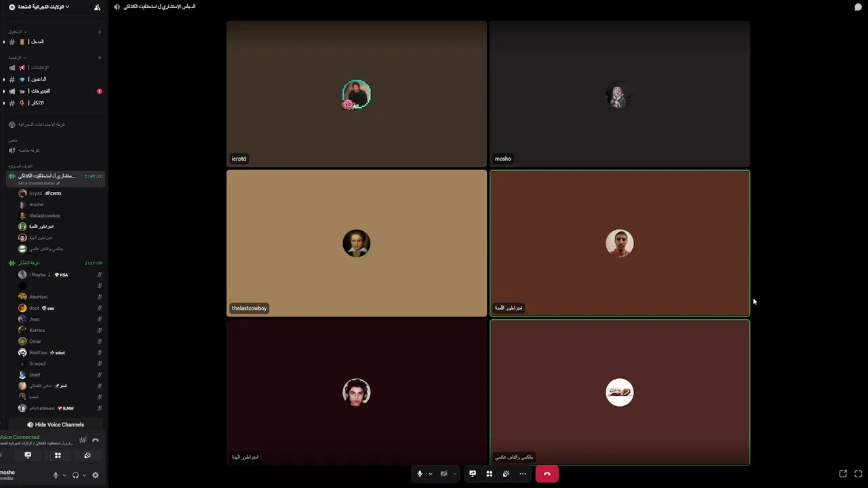Select user sliman in the voice list
The image size is (868, 488).
[60, 408]
